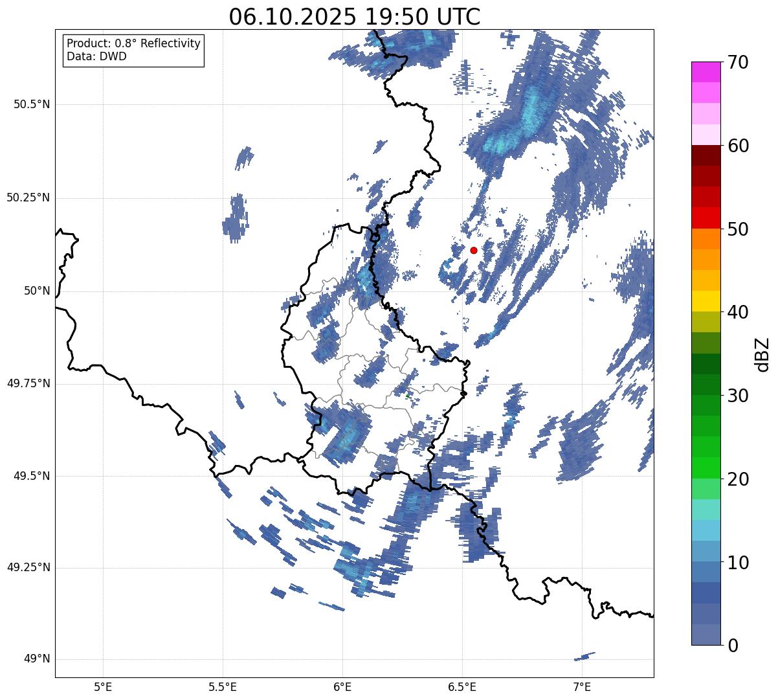The height and width of the screenshot is (700, 778).
Task: Click the Product: 0.8° Reflectivity label
Action: [134, 43]
